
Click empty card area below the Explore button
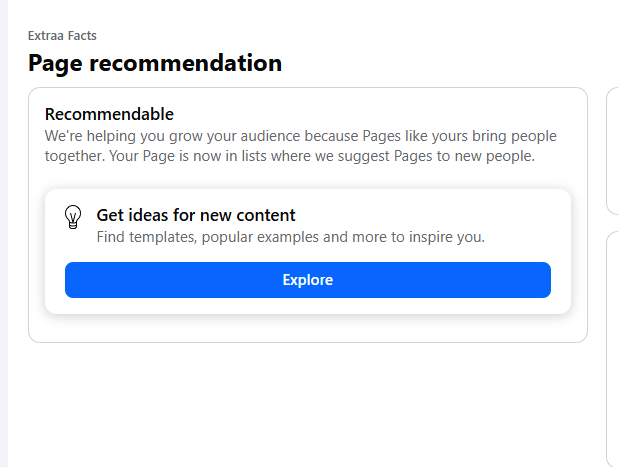pos(307,327)
